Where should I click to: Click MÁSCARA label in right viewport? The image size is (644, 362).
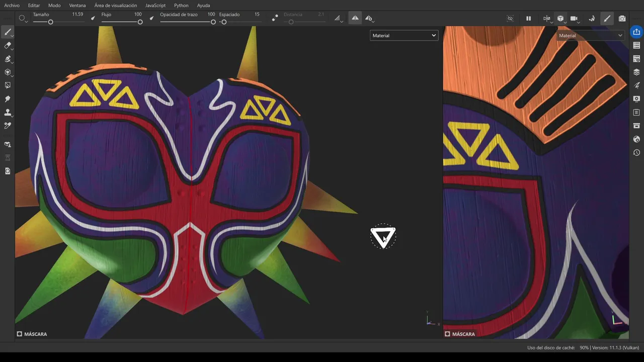coord(463,334)
